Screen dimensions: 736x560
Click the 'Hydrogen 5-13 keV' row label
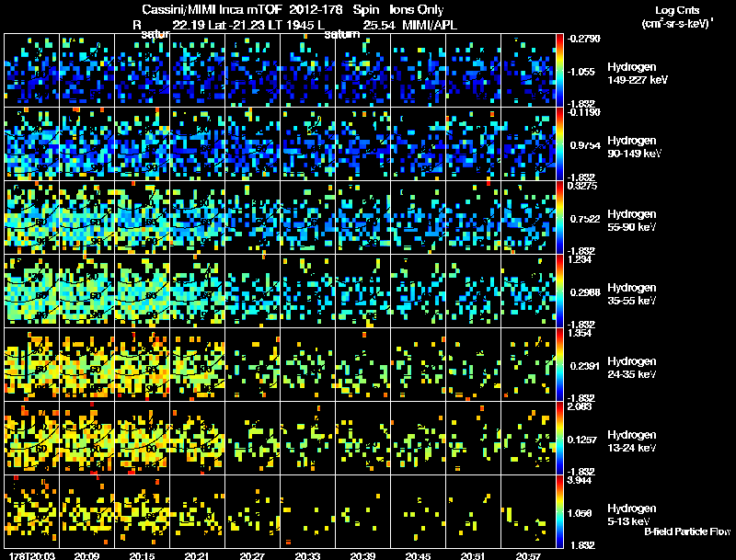(x=632, y=515)
